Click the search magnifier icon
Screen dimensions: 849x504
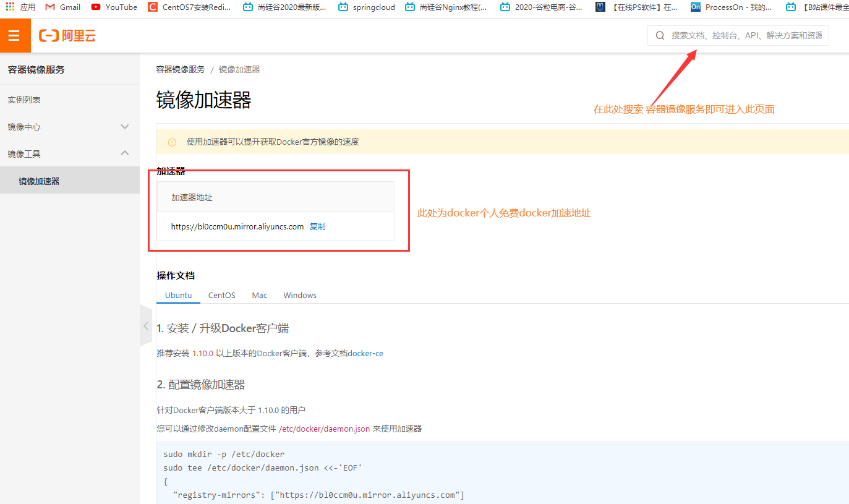coord(660,36)
